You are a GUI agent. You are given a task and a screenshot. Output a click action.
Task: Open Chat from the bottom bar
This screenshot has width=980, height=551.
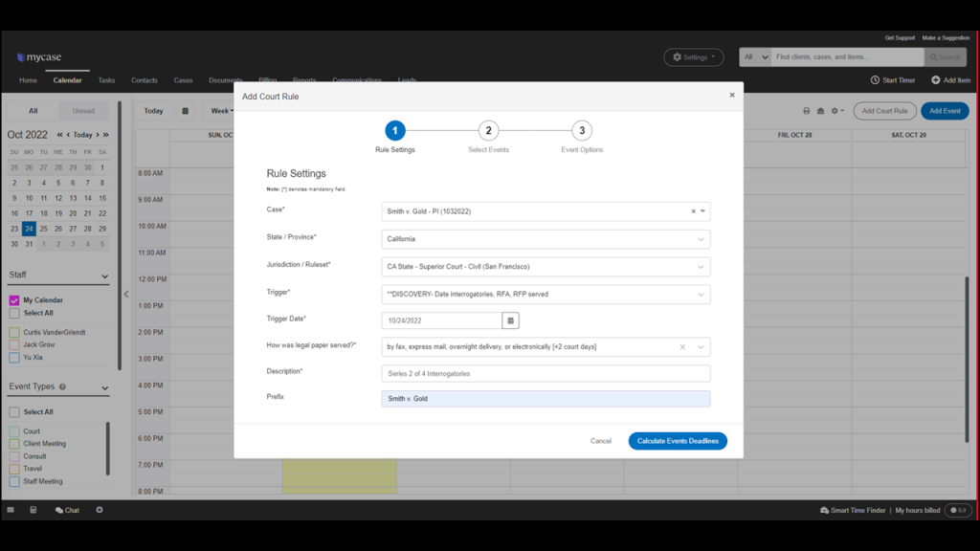pos(68,511)
